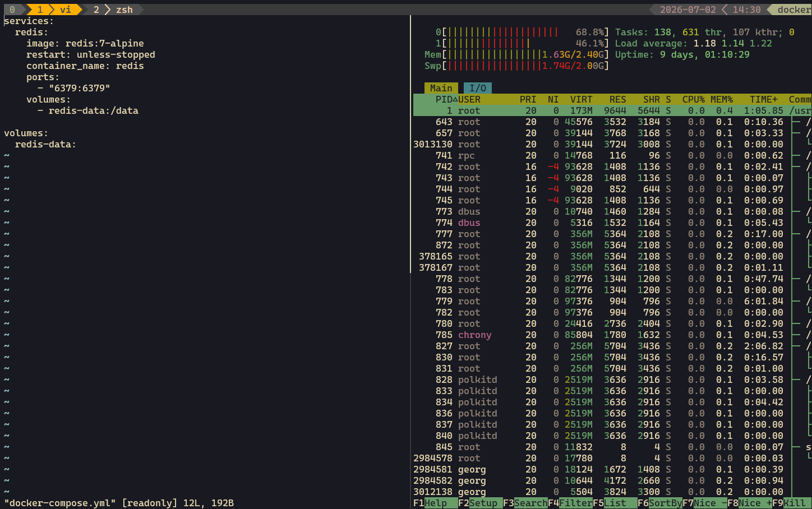Click the Uptime line
The height and width of the screenshot is (509, 812).
pos(682,54)
